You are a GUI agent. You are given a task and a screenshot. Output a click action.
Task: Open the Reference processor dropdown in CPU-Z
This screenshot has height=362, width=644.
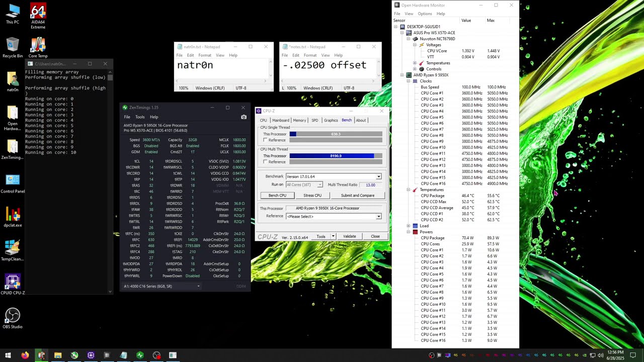click(x=378, y=216)
